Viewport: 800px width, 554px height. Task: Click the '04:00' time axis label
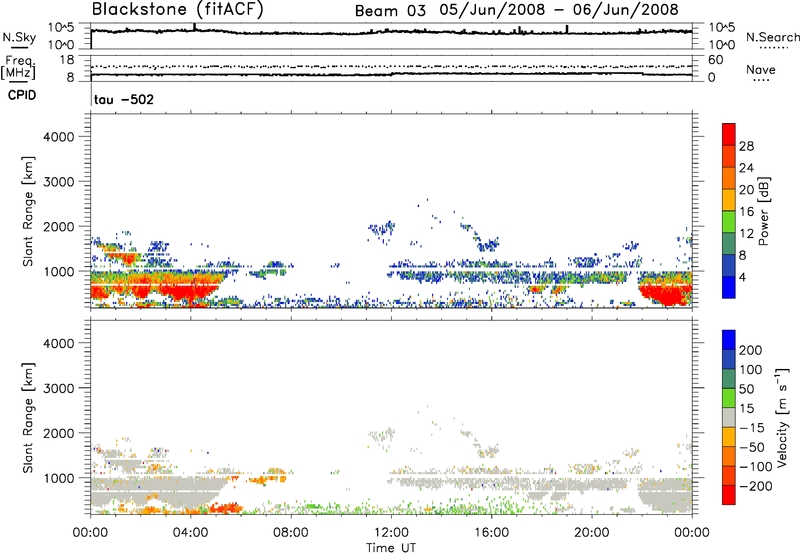190,533
